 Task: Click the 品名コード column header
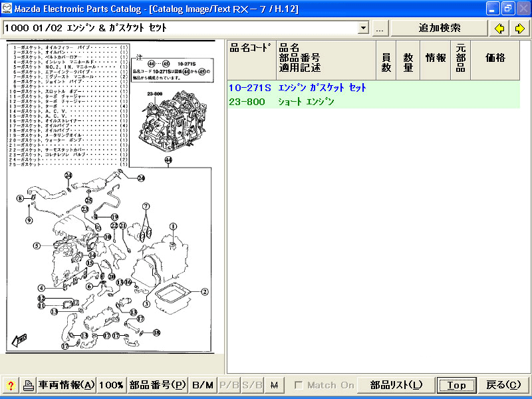tap(252, 60)
